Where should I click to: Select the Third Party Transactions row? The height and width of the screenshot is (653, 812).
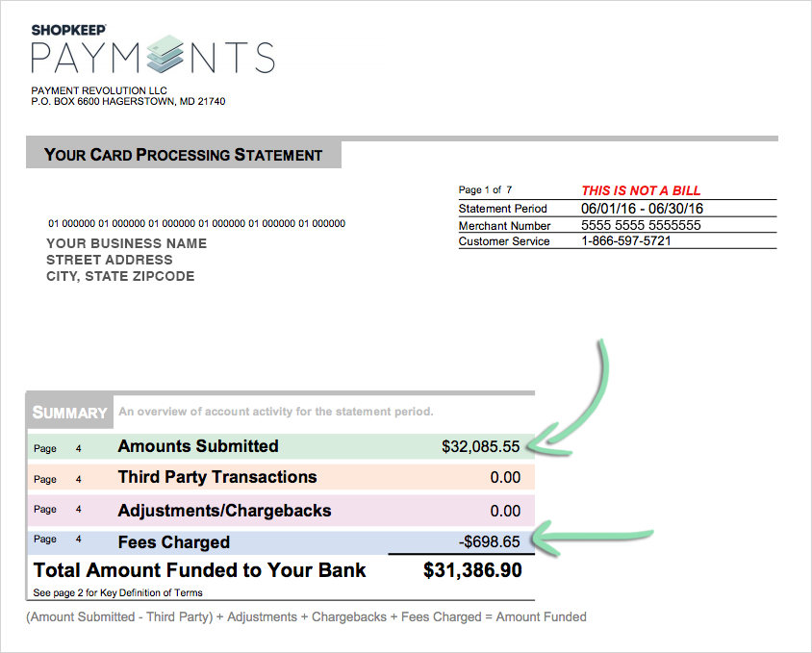click(281, 477)
